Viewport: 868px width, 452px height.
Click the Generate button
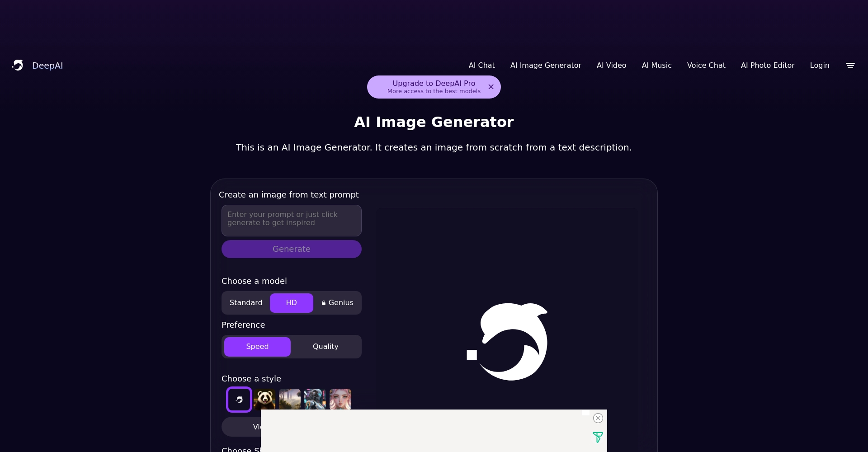[x=292, y=249]
